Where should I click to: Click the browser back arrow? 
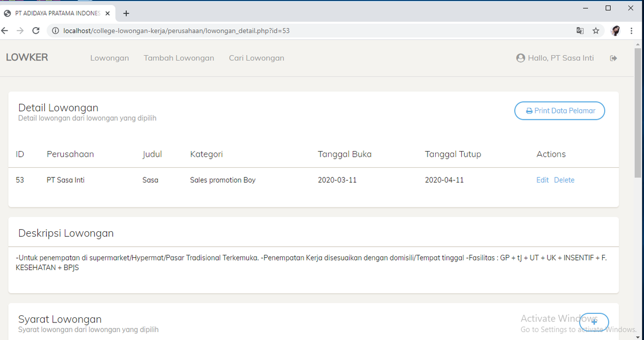click(5, 31)
